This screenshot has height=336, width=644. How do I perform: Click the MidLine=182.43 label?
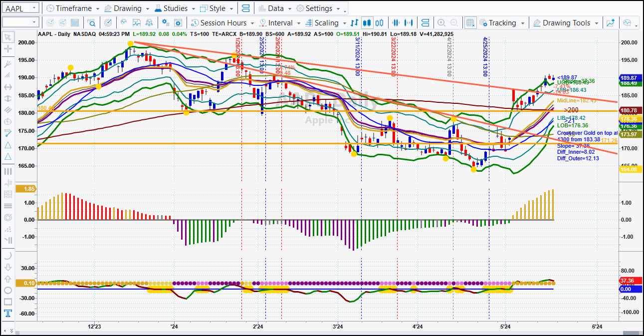(577, 100)
